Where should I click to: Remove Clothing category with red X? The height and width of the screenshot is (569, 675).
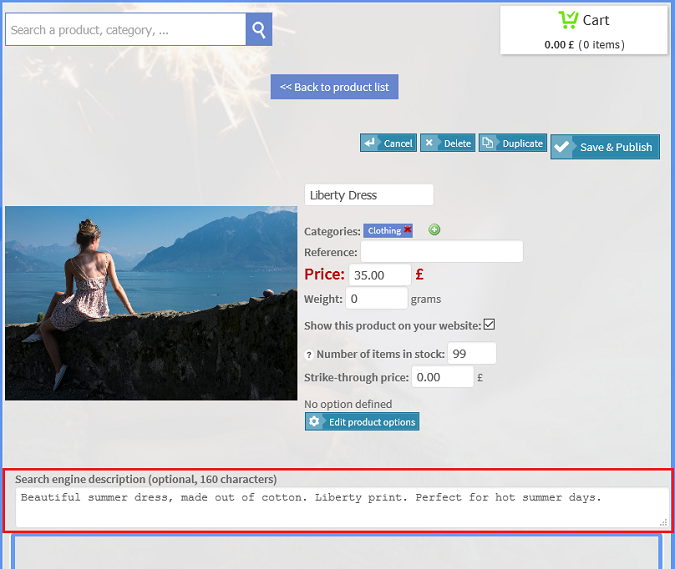click(408, 229)
